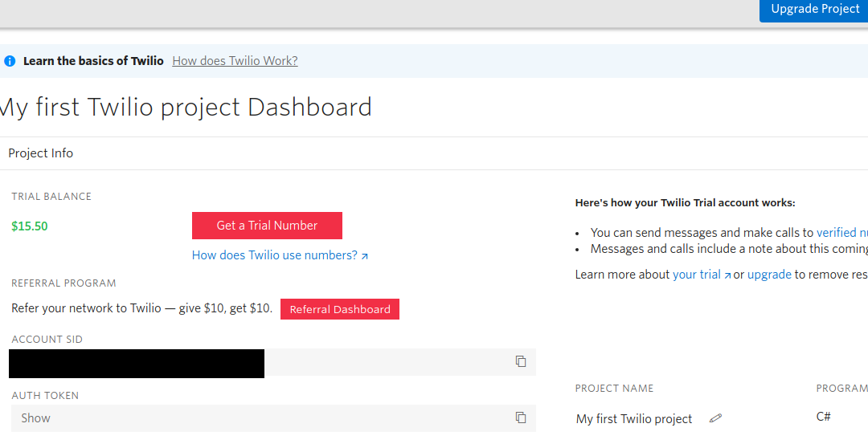Copy the Account SID using the copy icon

coord(521,362)
